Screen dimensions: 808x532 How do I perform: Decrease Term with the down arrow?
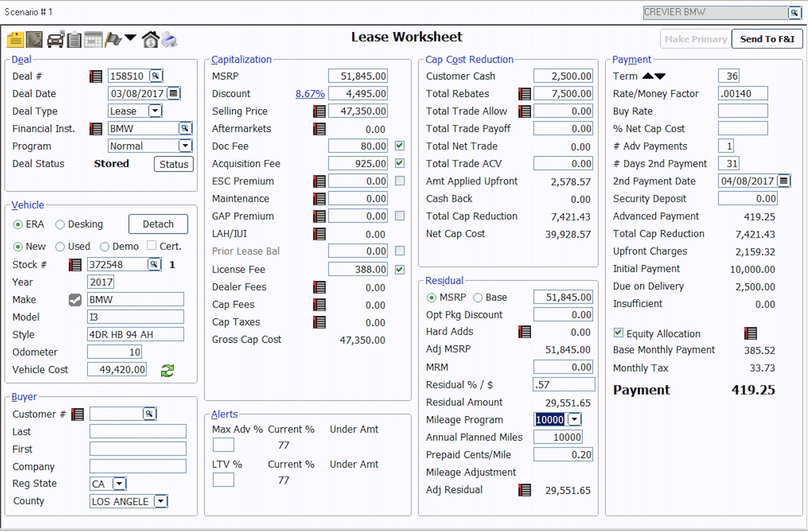[x=660, y=76]
